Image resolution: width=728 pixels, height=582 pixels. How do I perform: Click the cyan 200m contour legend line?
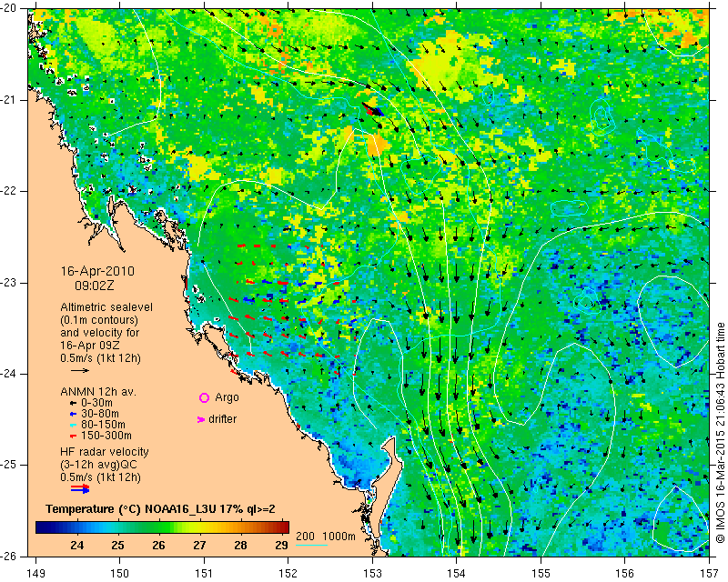click(312, 545)
